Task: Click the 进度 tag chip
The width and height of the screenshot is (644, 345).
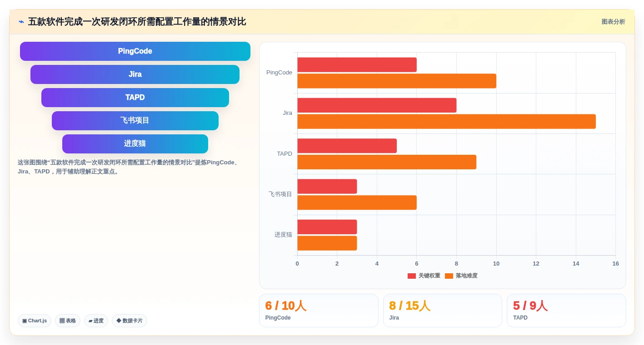Action: click(x=96, y=321)
